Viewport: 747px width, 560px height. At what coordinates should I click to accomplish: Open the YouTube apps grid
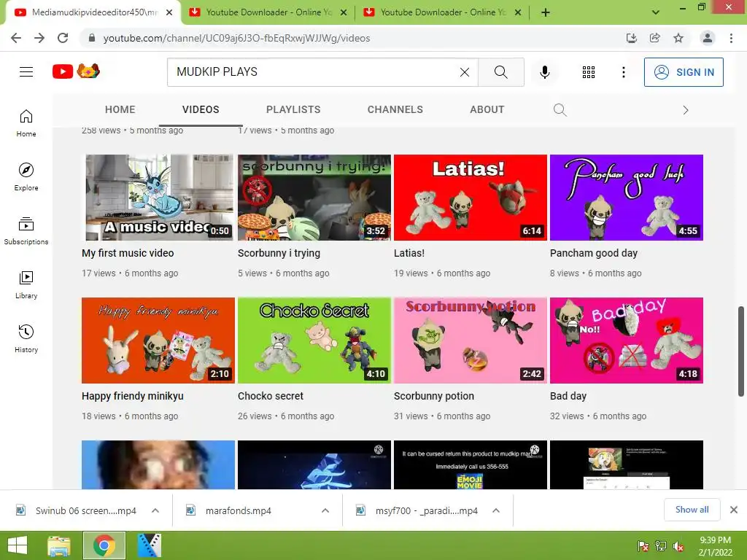point(589,72)
